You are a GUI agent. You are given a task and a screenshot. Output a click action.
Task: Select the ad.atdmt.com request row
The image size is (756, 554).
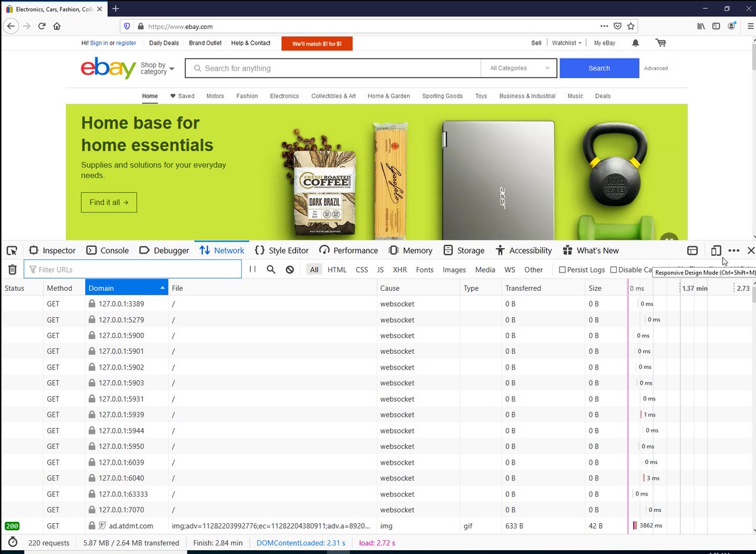[x=378, y=526]
